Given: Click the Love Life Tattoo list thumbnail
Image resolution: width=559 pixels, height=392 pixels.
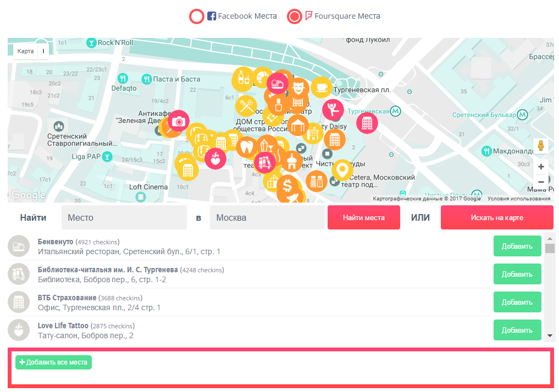Looking at the screenshot, I should point(19,330).
